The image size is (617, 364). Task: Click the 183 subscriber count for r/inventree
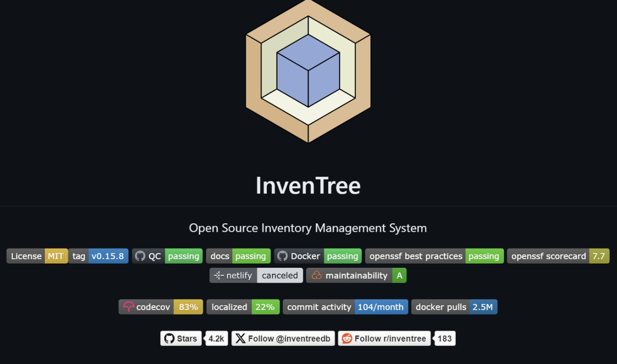click(x=445, y=339)
